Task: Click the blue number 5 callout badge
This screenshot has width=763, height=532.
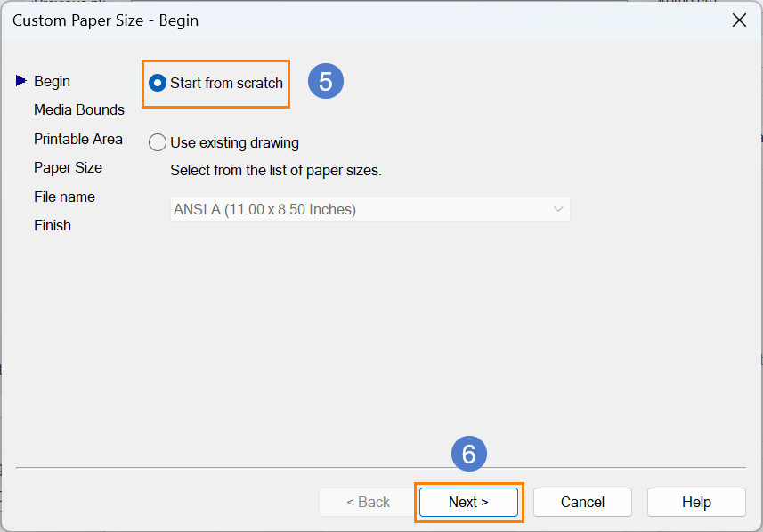Action: [x=326, y=81]
